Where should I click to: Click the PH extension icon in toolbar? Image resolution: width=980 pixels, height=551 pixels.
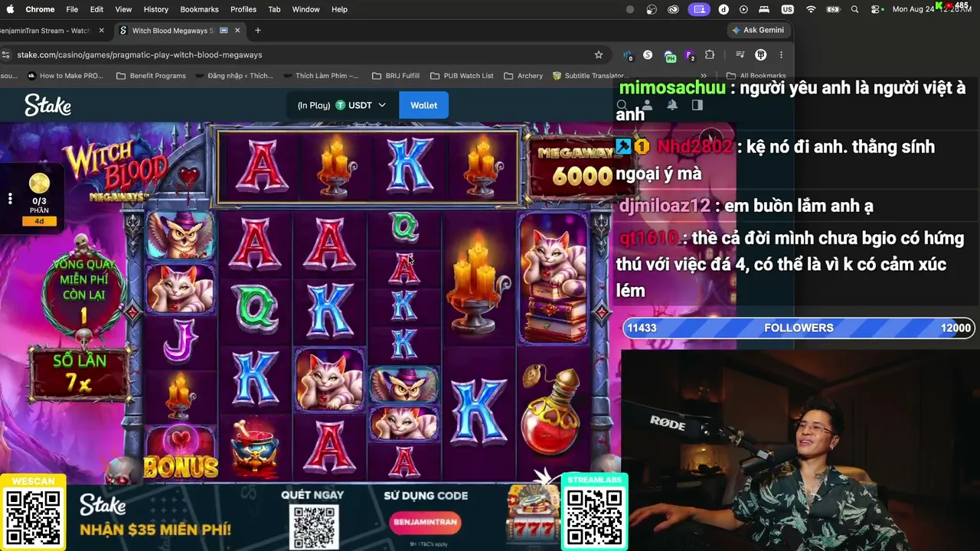click(x=670, y=55)
